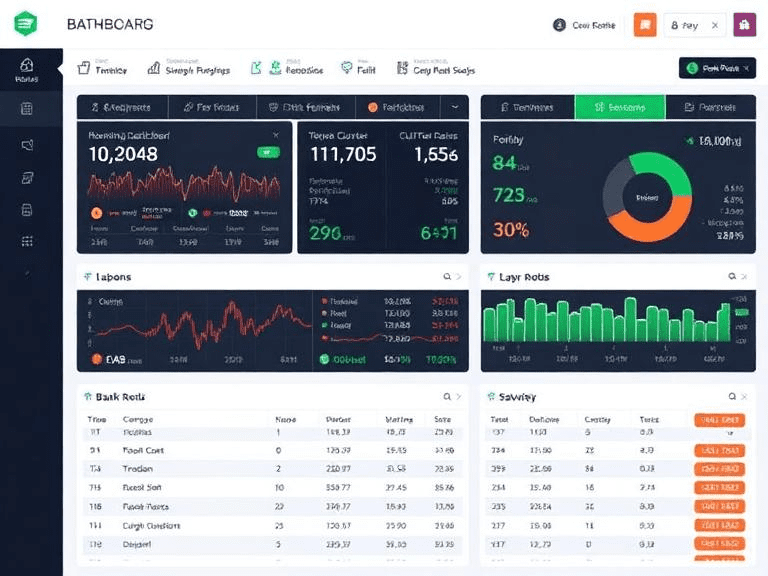
Task: Open the grid icon in left sidebar
Action: [x=27, y=241]
